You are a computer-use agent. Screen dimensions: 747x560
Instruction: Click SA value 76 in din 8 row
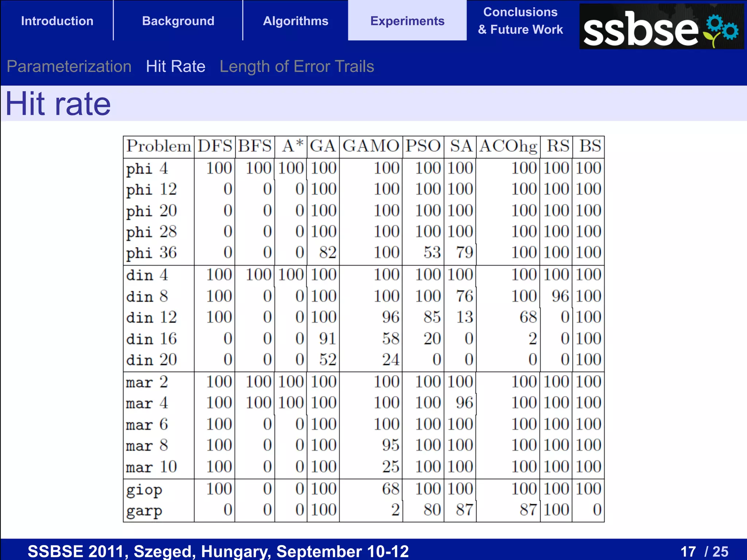tap(465, 296)
